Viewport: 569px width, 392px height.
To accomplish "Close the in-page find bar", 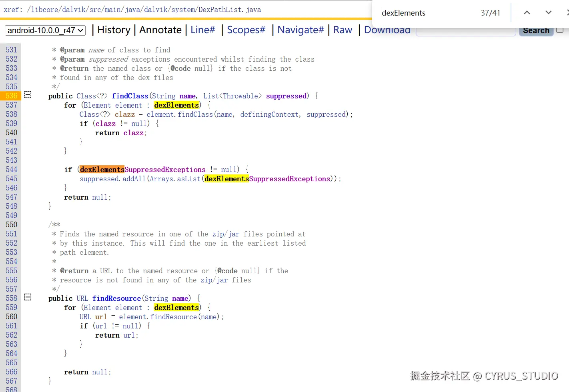I will point(567,12).
